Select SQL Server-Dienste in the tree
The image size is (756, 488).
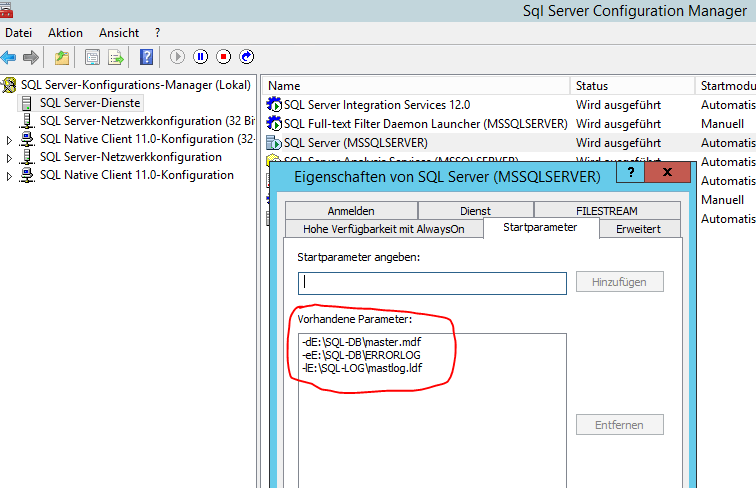tap(90, 103)
